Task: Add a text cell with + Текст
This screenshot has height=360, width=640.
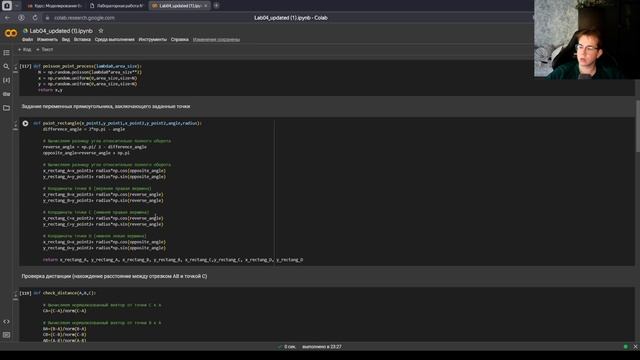Action: tap(44, 49)
